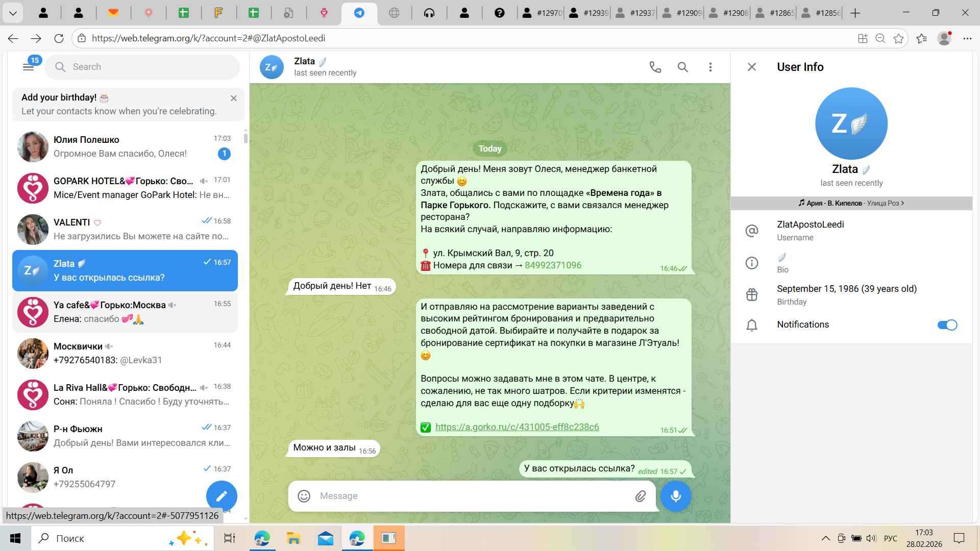
Task: Open the Юлия Полешко chat
Action: pos(125,146)
